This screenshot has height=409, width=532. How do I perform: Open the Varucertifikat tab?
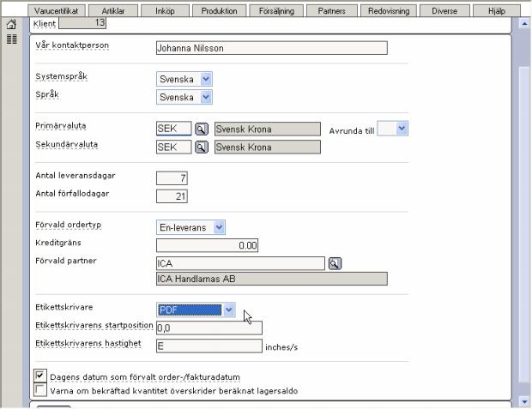[x=57, y=11]
